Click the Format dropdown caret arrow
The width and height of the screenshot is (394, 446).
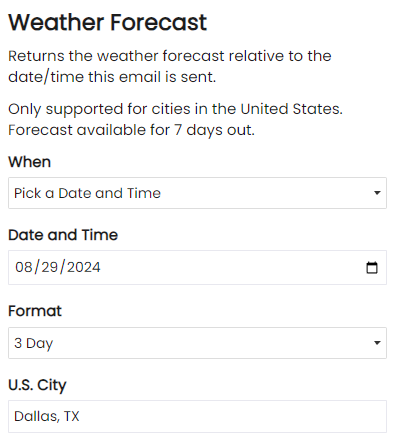(x=377, y=343)
